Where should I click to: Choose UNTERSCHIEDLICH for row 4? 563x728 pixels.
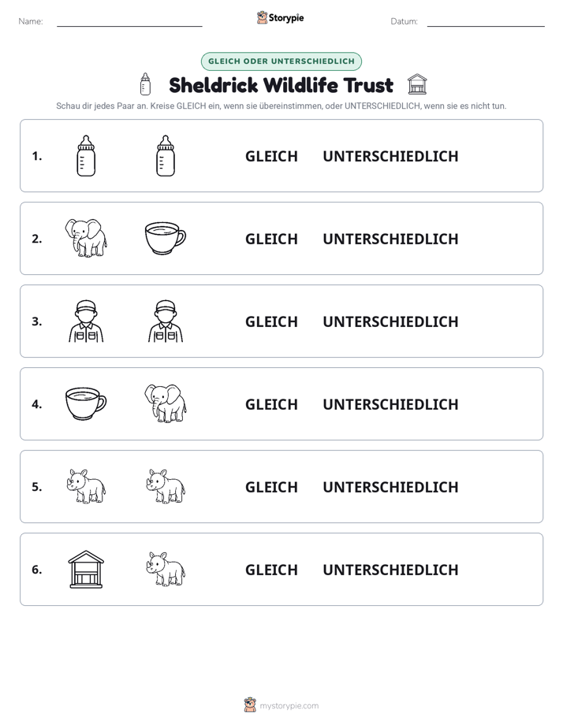pyautogui.click(x=390, y=404)
